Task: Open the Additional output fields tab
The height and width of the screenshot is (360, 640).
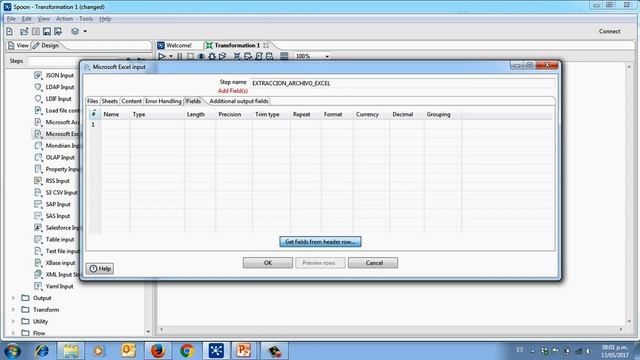Action: click(x=239, y=101)
